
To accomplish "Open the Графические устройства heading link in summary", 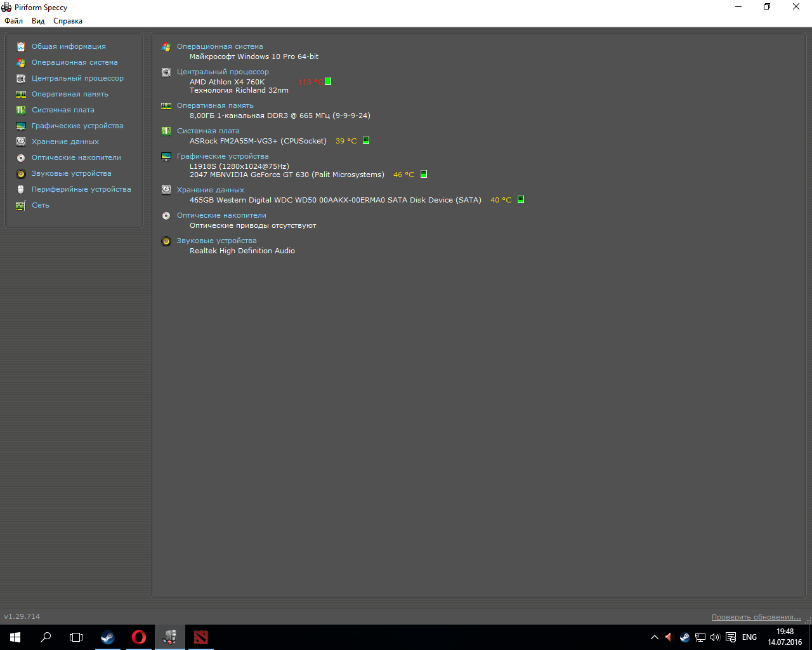I will click(223, 156).
